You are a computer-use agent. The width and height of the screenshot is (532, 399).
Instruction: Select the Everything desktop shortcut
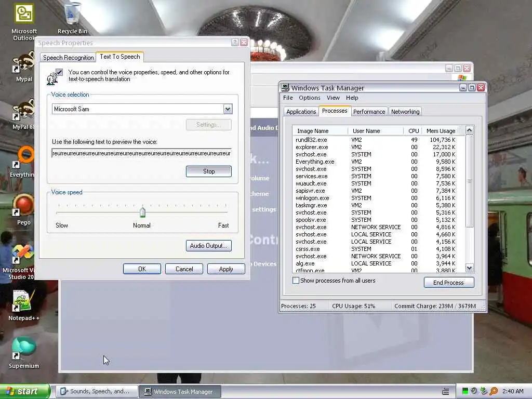[x=23, y=162]
